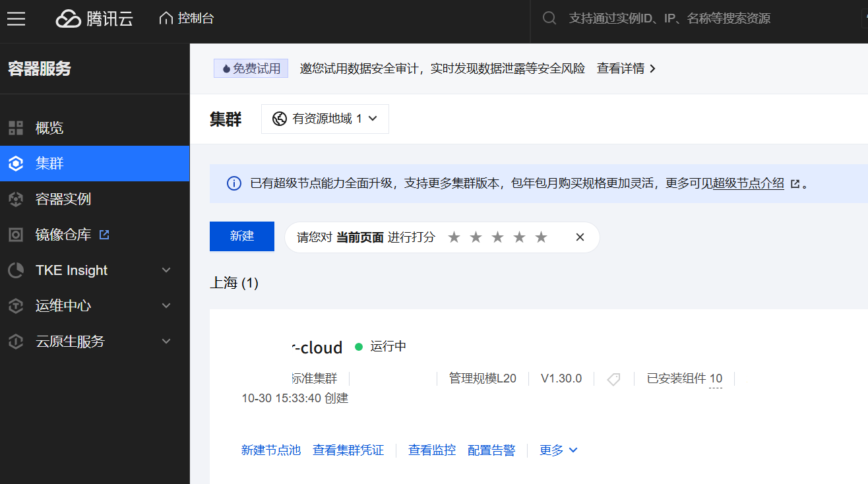Click the TKE Insight pie icon
The height and width of the screenshot is (484, 868).
pyautogui.click(x=16, y=270)
